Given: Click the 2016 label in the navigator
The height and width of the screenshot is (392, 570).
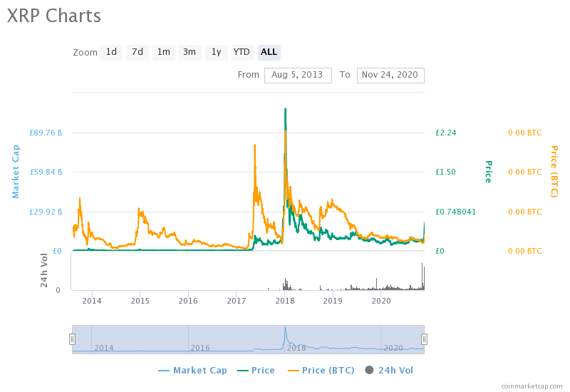Looking at the screenshot, I should click(200, 348).
